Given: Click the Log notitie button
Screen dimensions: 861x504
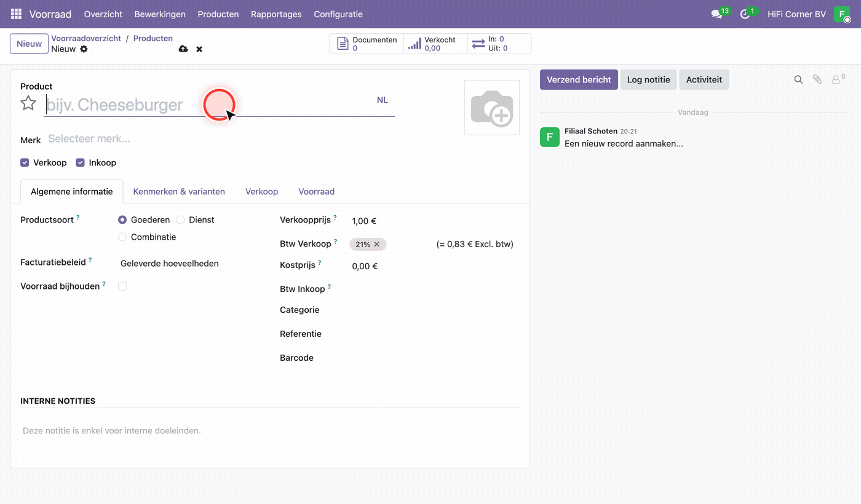Looking at the screenshot, I should (648, 80).
